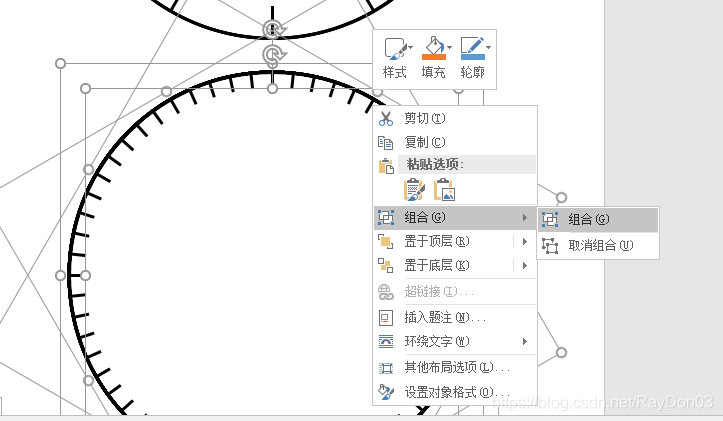Choose 插入题注(N) menu entry

455,317
